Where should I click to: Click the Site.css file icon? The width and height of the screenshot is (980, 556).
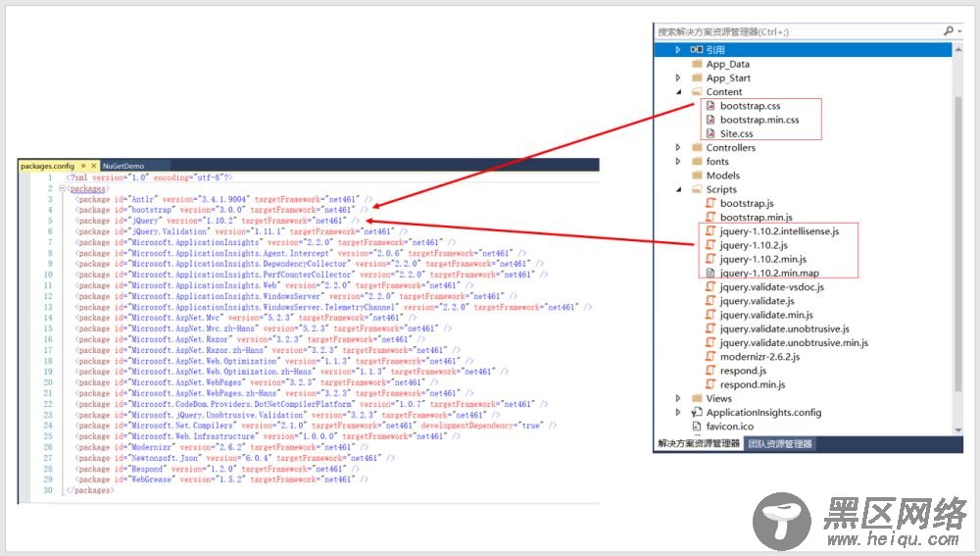click(710, 133)
